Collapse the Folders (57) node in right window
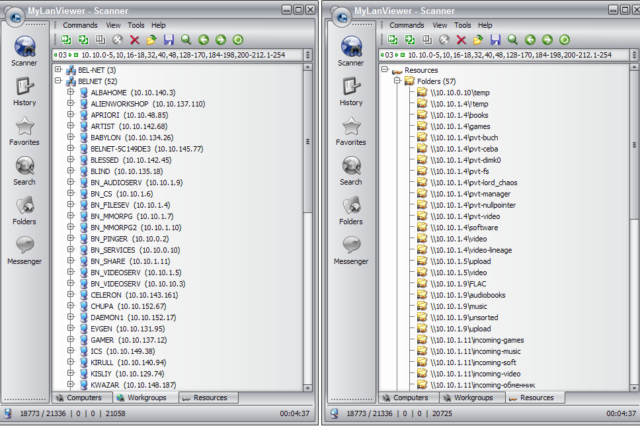640x426 pixels. coord(397,81)
